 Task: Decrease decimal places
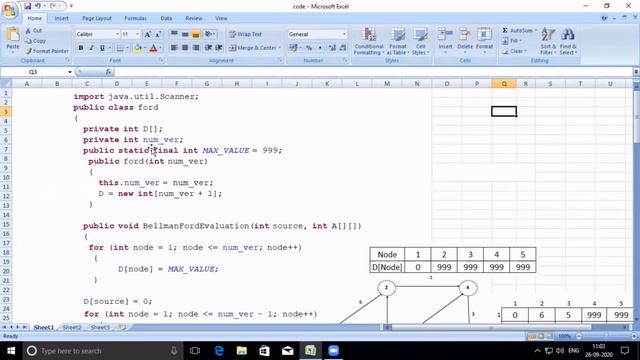coord(343,48)
